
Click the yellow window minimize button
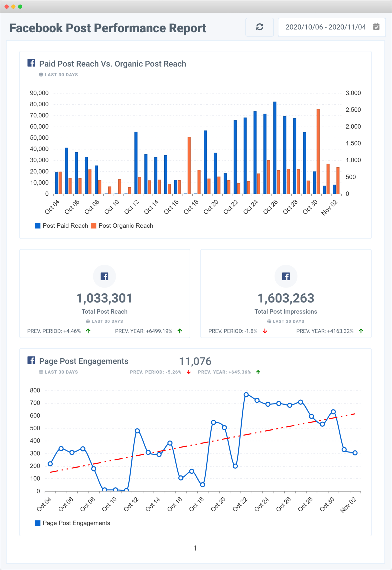pos(13,6)
